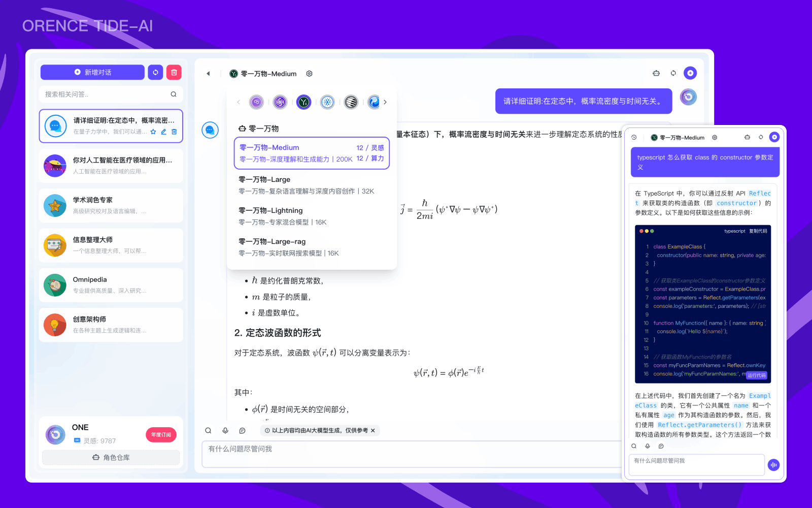Click the chat bubble icon above the main input box
Image resolution: width=812 pixels, height=508 pixels.
[x=243, y=430]
